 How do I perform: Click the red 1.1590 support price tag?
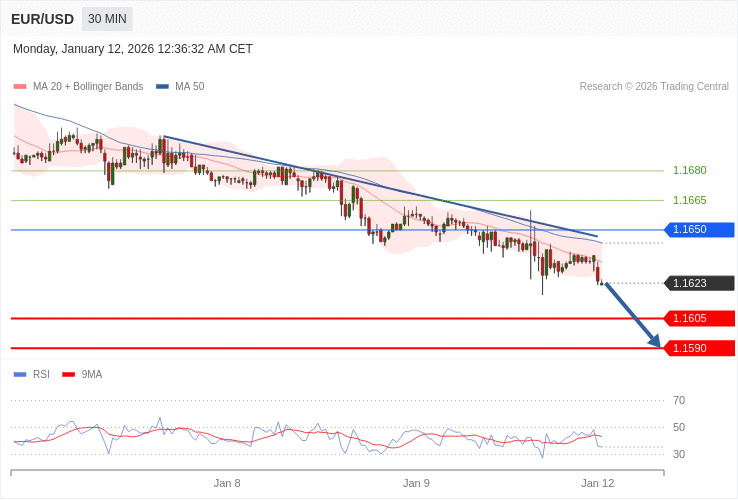tap(699, 348)
